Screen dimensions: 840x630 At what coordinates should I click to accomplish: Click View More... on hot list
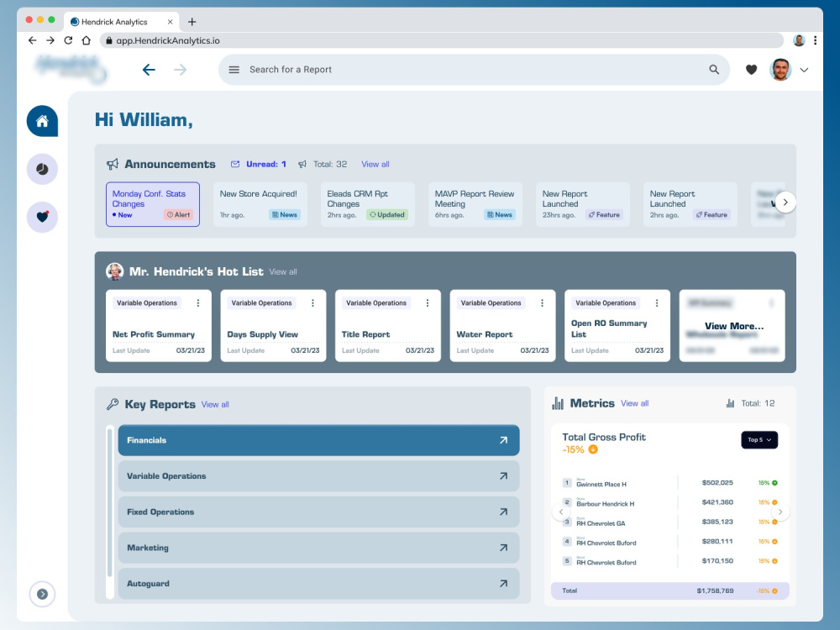(734, 326)
